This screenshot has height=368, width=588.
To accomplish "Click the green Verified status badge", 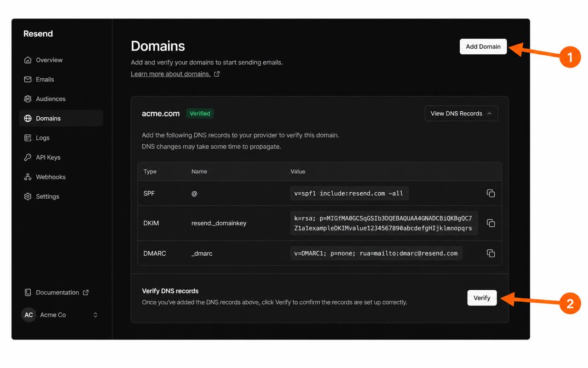I will click(200, 114).
